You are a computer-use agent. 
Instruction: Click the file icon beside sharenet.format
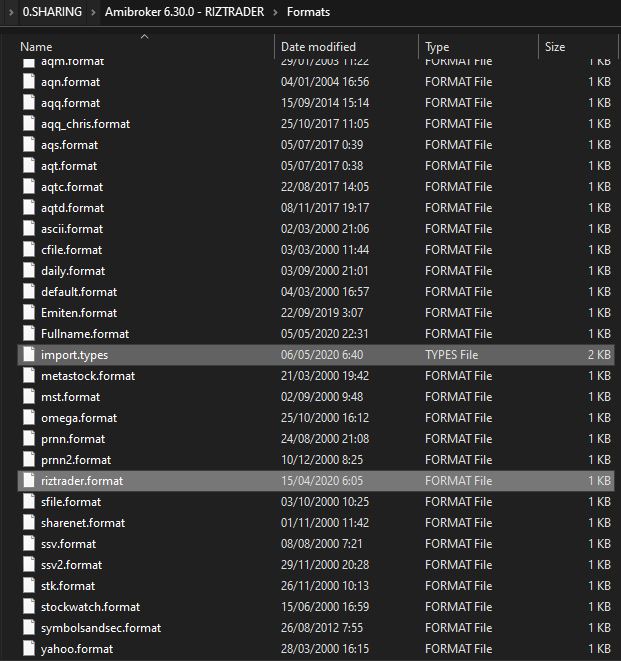(x=29, y=523)
